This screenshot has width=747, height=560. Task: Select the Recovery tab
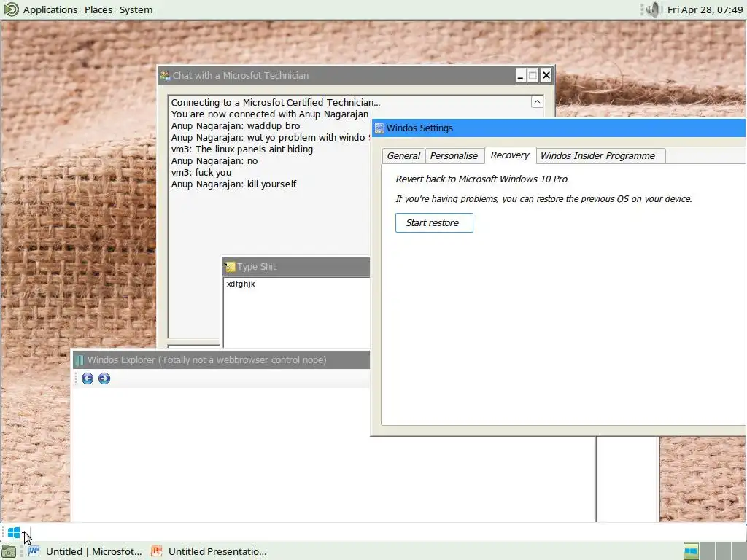pyautogui.click(x=510, y=155)
